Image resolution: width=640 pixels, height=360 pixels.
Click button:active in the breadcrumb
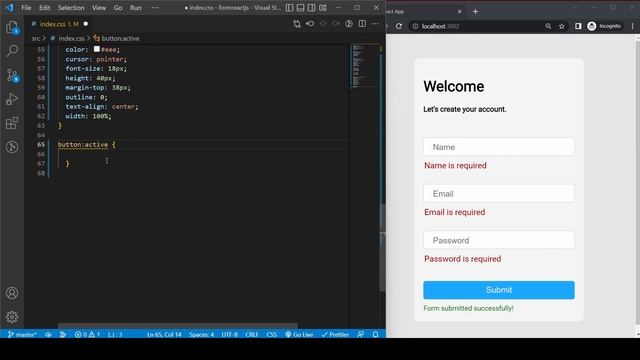point(120,38)
